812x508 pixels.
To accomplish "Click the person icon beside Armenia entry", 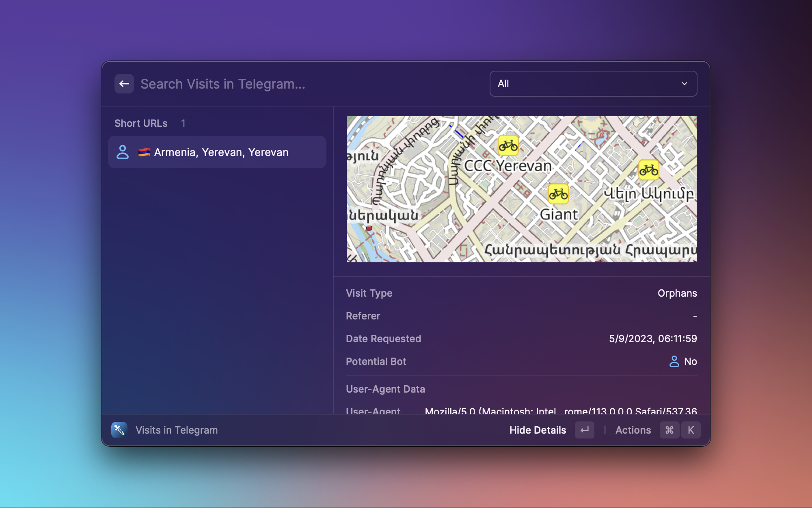I will point(123,152).
